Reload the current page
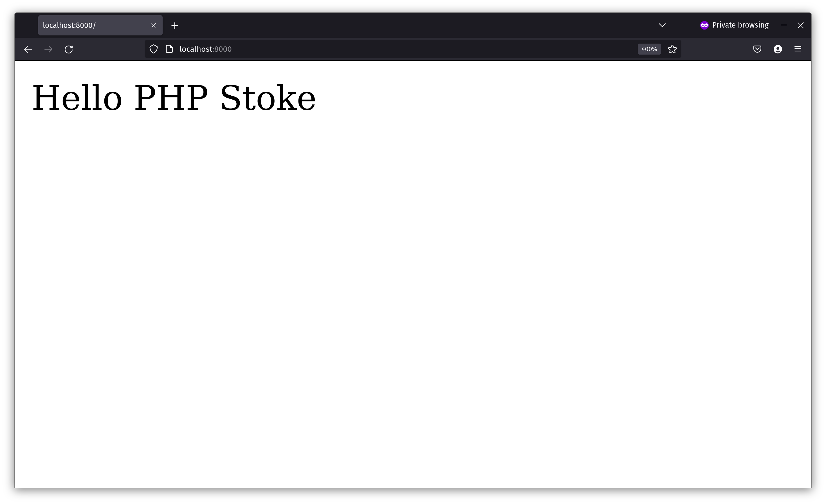The height and width of the screenshot is (504, 826). [x=69, y=49]
